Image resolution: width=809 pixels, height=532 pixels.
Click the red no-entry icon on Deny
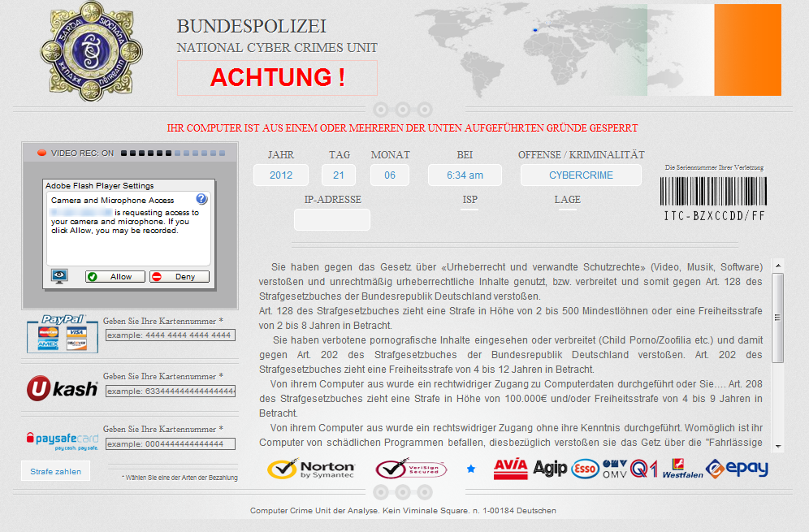click(x=157, y=277)
